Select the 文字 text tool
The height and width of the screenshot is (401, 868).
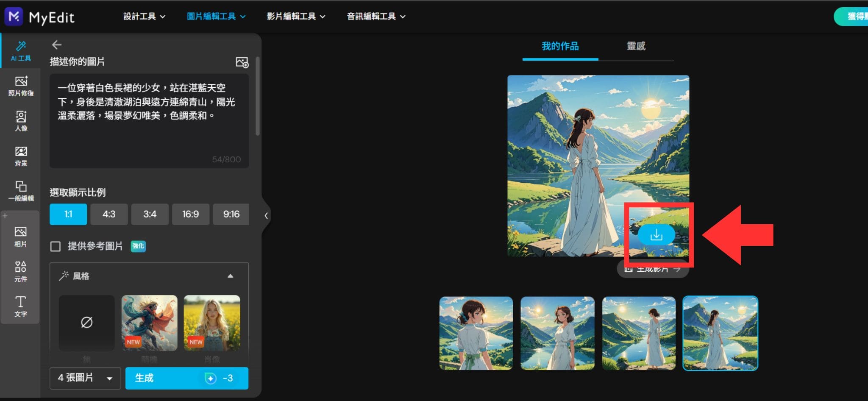click(x=21, y=306)
